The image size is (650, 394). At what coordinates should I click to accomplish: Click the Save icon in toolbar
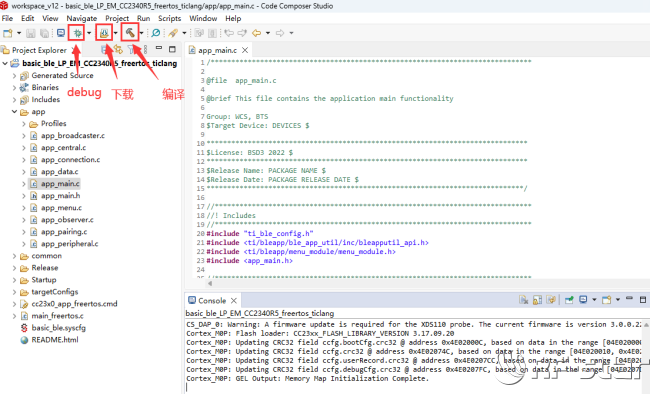click(x=31, y=33)
